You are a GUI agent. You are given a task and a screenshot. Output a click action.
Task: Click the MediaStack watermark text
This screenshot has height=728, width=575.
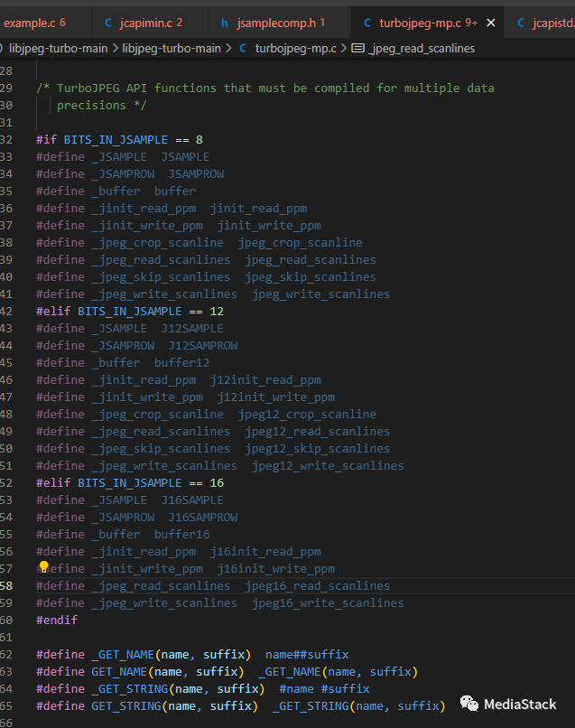[x=519, y=705]
